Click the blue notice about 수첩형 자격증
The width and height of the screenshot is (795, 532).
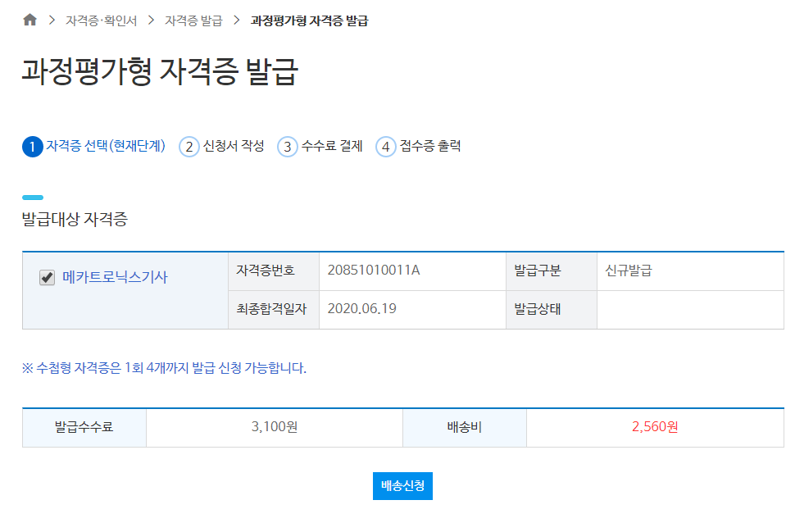(164, 368)
